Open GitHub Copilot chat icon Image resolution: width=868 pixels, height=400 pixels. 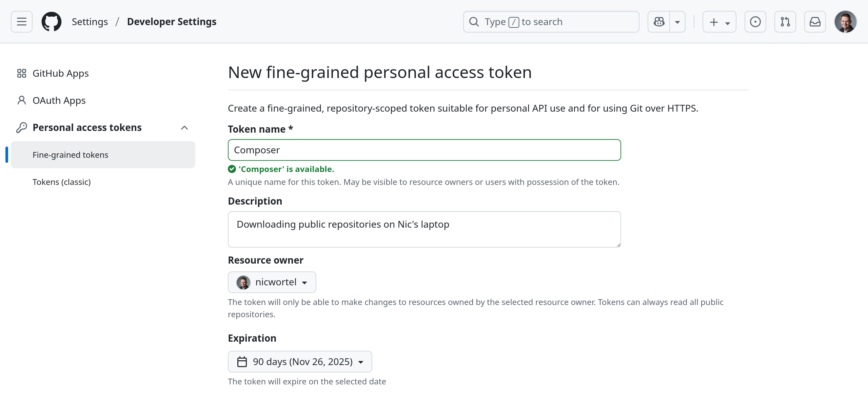659,22
